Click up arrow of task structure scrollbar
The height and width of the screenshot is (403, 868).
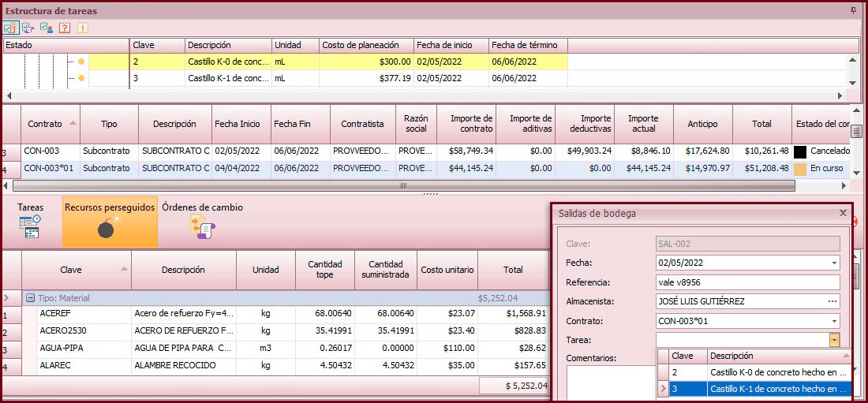(855, 60)
